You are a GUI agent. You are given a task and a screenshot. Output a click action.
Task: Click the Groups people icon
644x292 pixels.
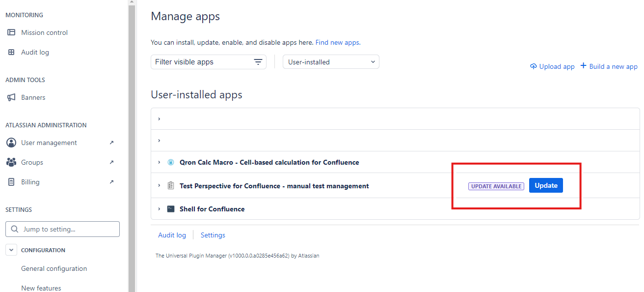[11, 162]
